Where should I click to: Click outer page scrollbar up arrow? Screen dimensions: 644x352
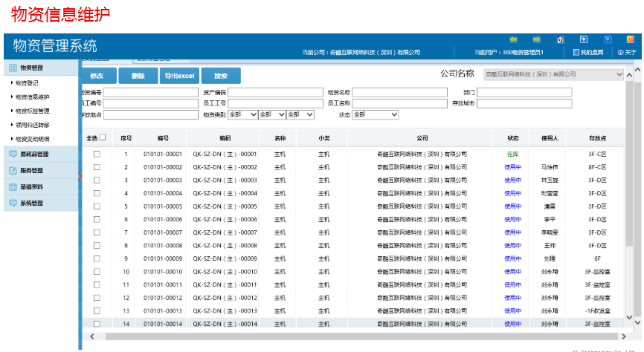click(638, 70)
